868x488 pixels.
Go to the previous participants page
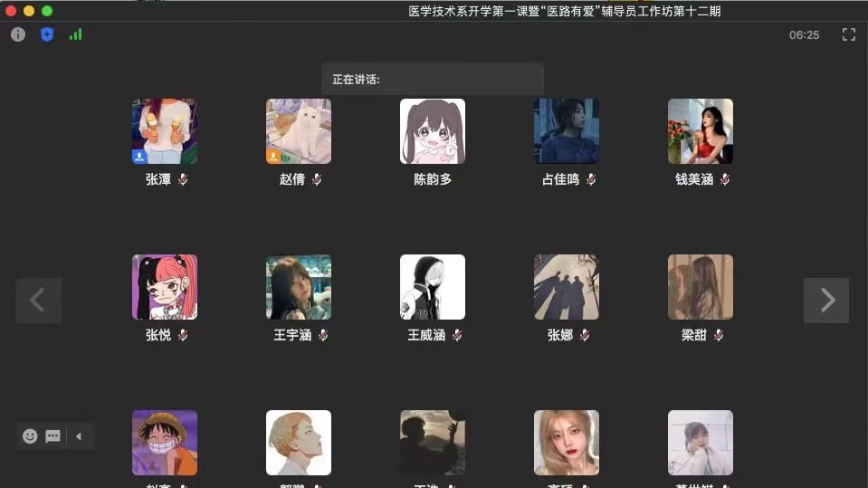coord(38,301)
